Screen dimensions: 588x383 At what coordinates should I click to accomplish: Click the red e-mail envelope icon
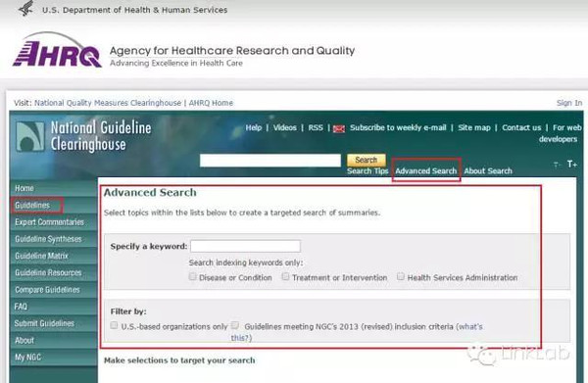click(x=339, y=129)
